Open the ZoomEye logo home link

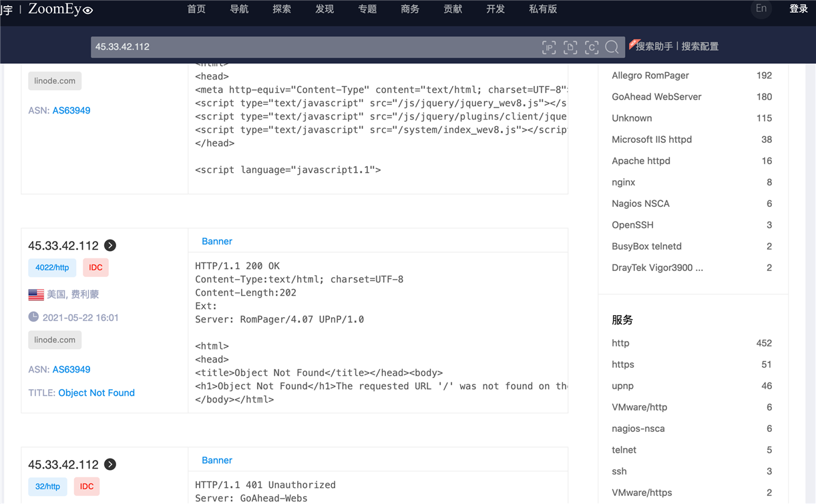coord(60,9)
